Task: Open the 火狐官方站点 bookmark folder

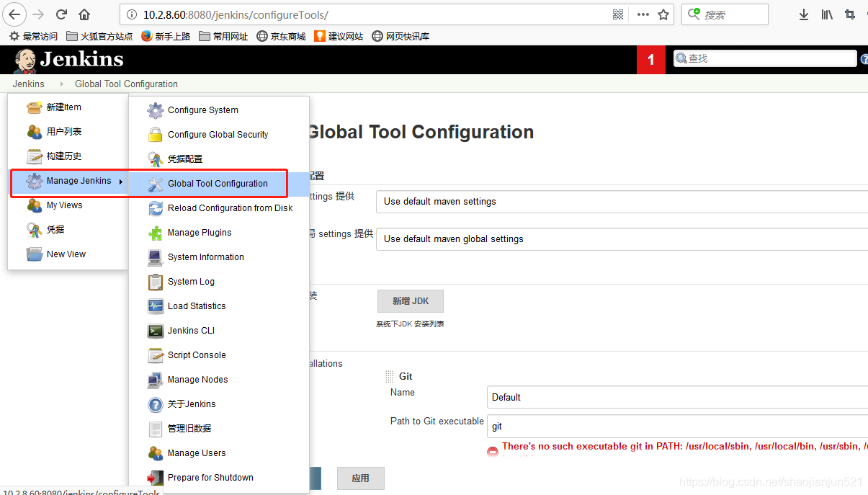Action: 99,36
